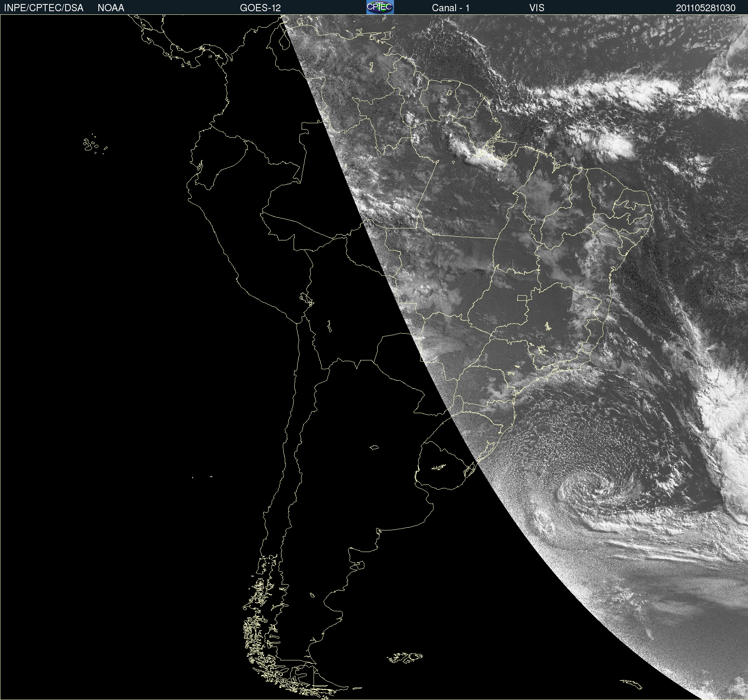Click the NOAA label in the header
Image resolution: width=748 pixels, height=700 pixels.
111,8
